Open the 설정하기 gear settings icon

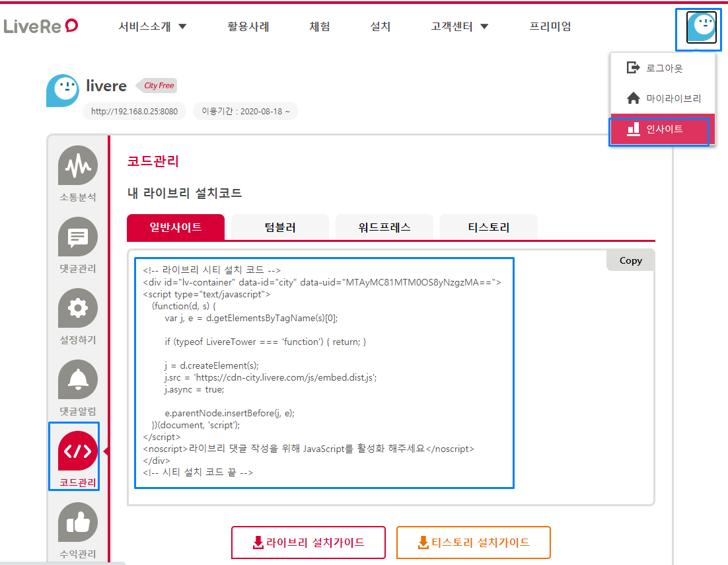pos(77,308)
